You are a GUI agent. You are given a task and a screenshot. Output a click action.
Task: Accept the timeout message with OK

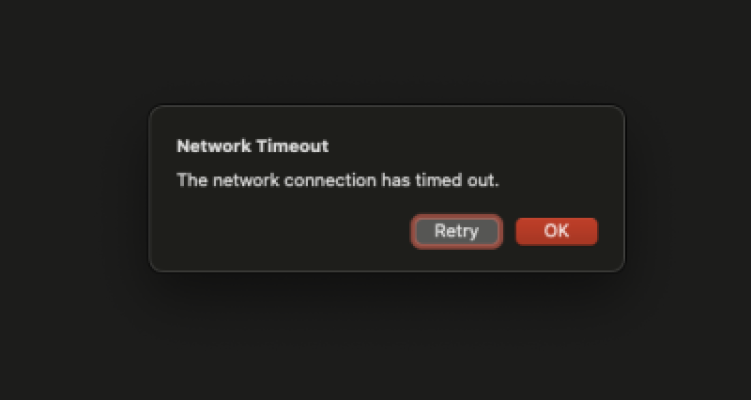click(557, 231)
